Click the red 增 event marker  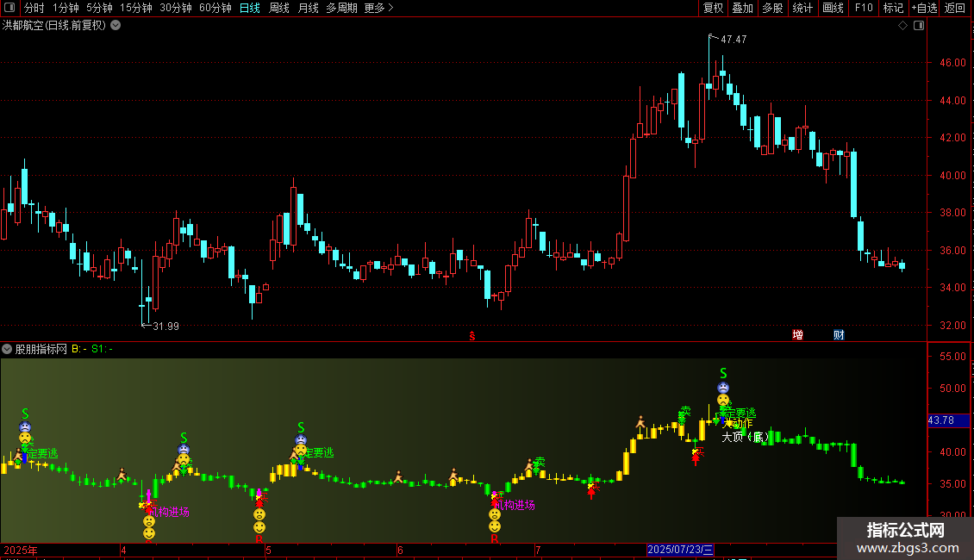coord(797,334)
